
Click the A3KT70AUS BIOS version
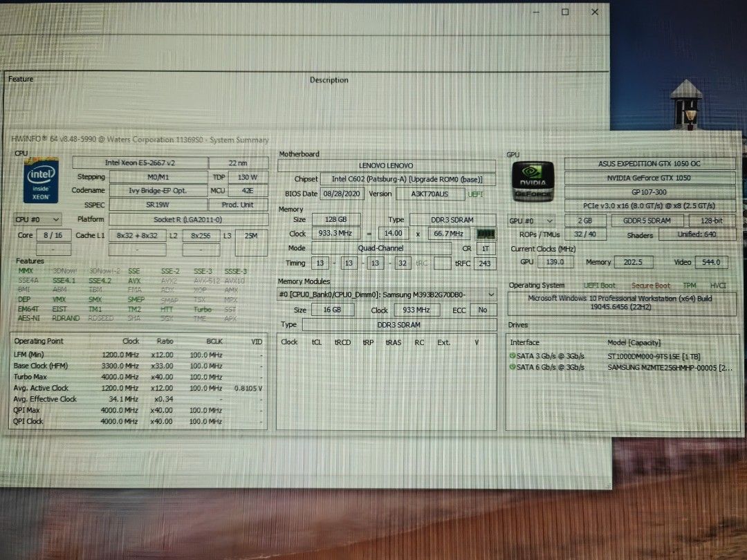click(430, 194)
